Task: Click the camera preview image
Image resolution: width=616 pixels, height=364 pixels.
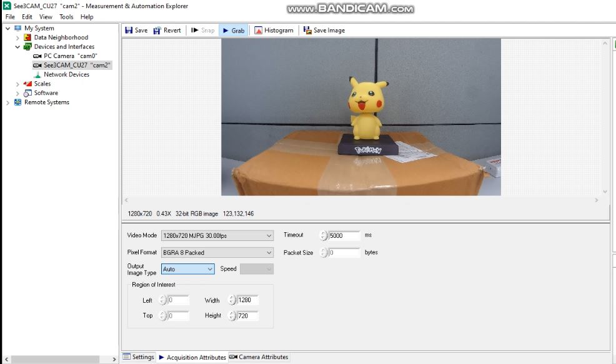Action: tap(360, 117)
